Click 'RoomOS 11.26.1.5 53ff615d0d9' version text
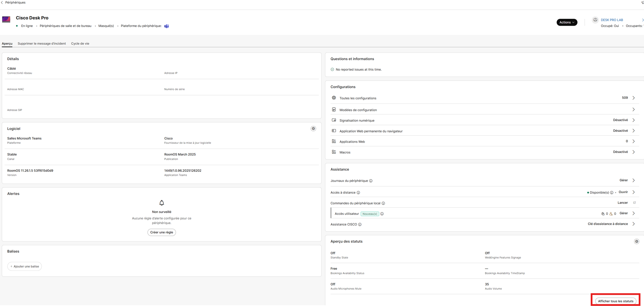This screenshot has height=306, width=644. 30,170
